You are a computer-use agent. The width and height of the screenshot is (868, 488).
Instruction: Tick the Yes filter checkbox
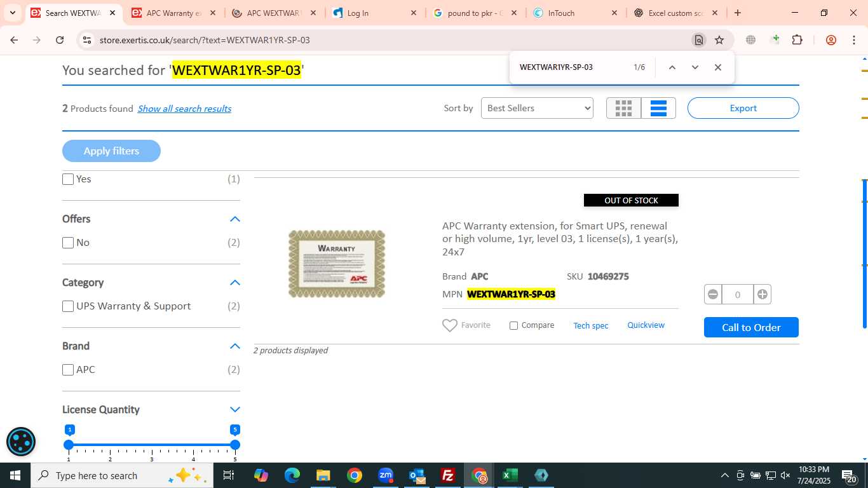tap(68, 179)
